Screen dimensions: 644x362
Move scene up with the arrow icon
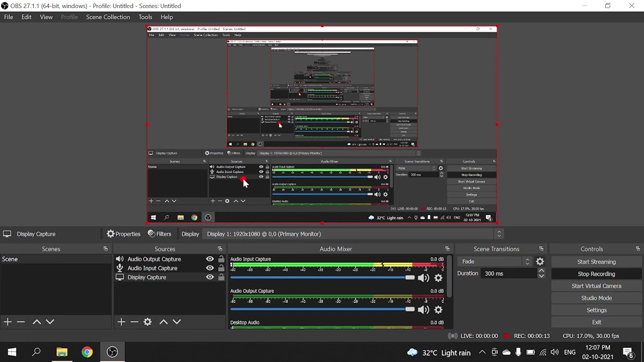point(37,322)
